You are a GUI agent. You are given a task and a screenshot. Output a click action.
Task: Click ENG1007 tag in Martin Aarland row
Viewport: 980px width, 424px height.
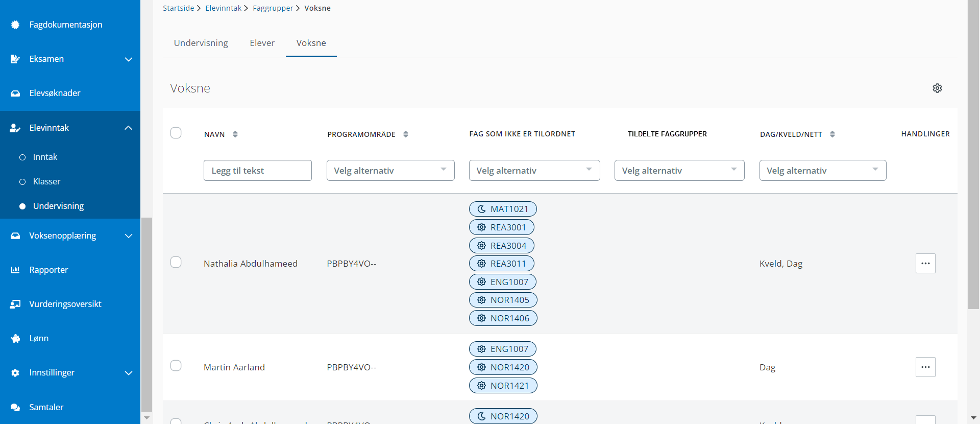[503, 349]
